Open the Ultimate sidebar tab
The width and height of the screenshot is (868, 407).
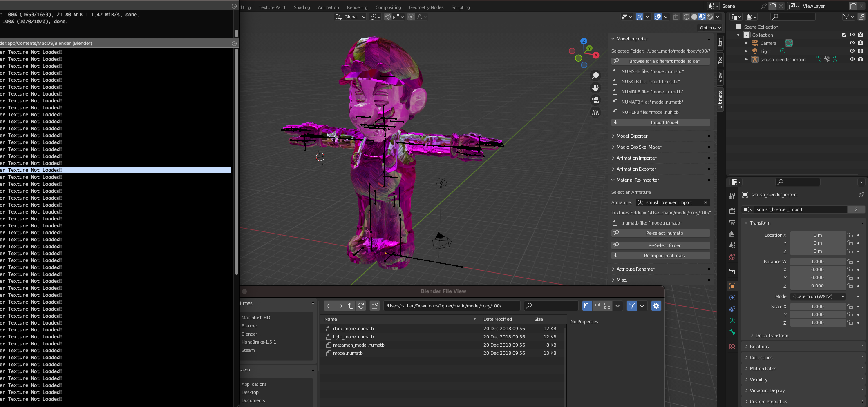tap(720, 99)
